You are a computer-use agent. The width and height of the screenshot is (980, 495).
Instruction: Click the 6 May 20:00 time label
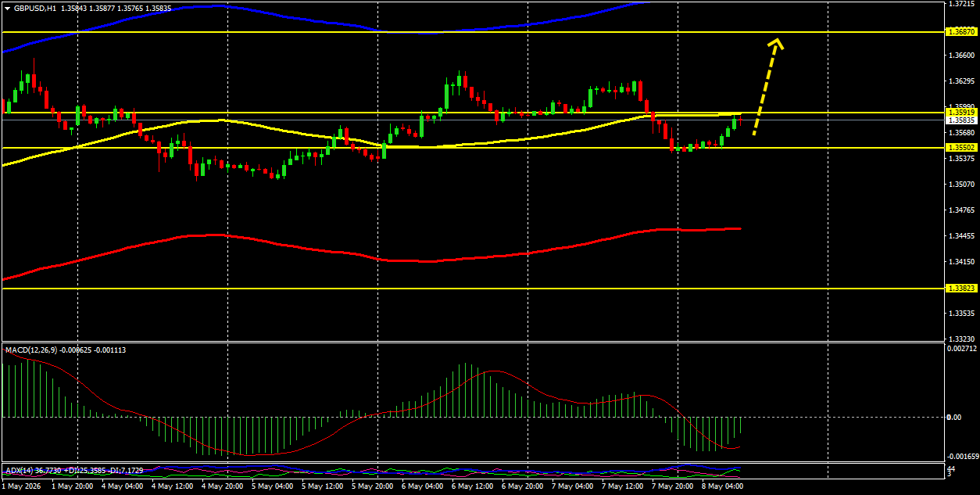pos(524,486)
